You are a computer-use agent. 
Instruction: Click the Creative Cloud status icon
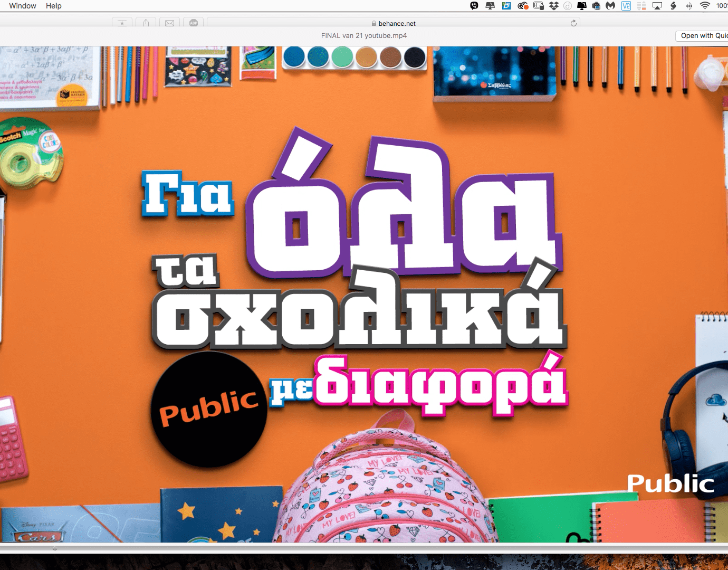pos(523,6)
